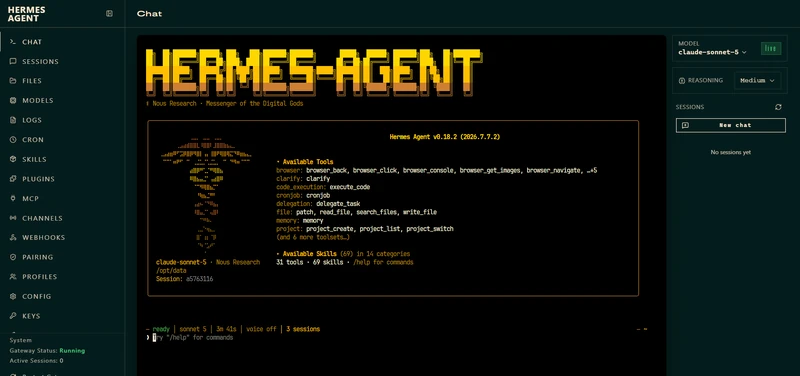Click 'Available Skills' heading
Viewport: 800px width, 376px height.
pos(309,254)
